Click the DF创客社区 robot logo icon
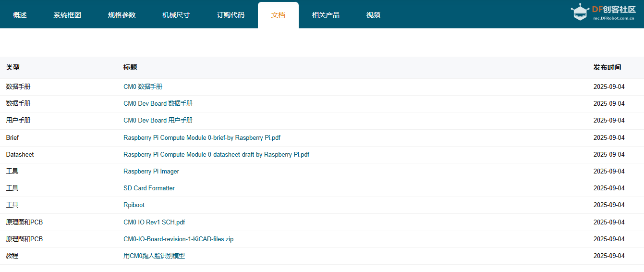Viewport: 644px width, 272px height. 580,12
